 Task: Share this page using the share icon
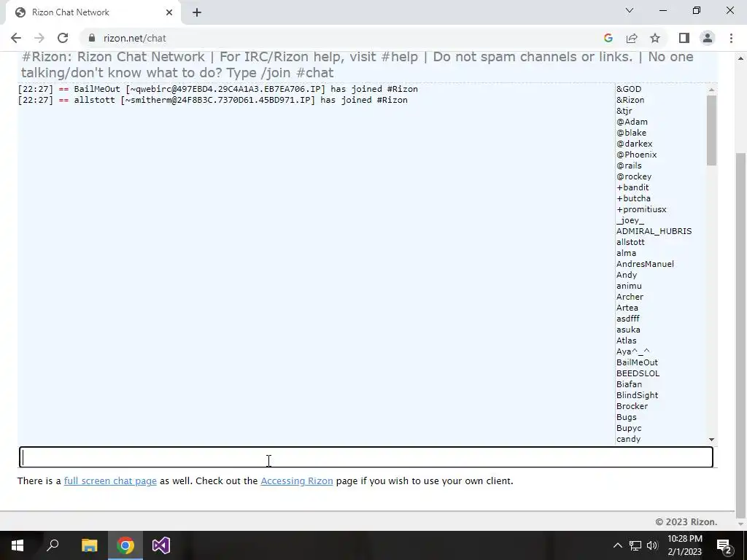pyautogui.click(x=632, y=38)
